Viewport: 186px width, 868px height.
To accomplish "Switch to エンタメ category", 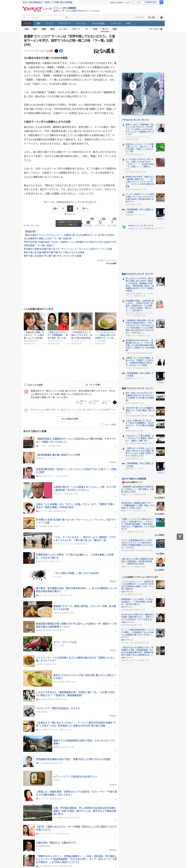I will pyautogui.click(x=63, y=29).
